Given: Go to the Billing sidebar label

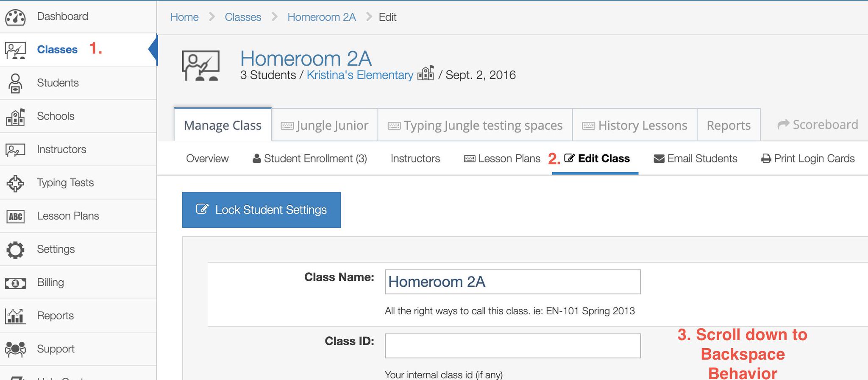Looking at the screenshot, I should click(x=50, y=282).
